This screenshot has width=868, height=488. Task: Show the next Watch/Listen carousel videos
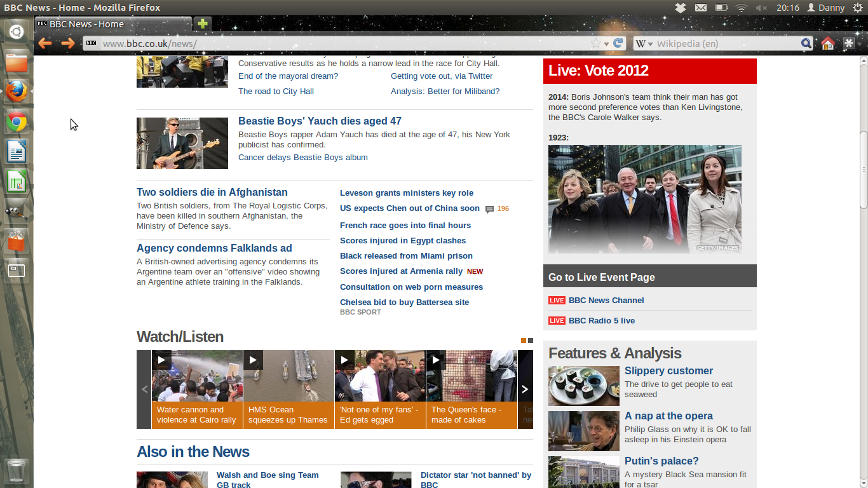[x=525, y=389]
